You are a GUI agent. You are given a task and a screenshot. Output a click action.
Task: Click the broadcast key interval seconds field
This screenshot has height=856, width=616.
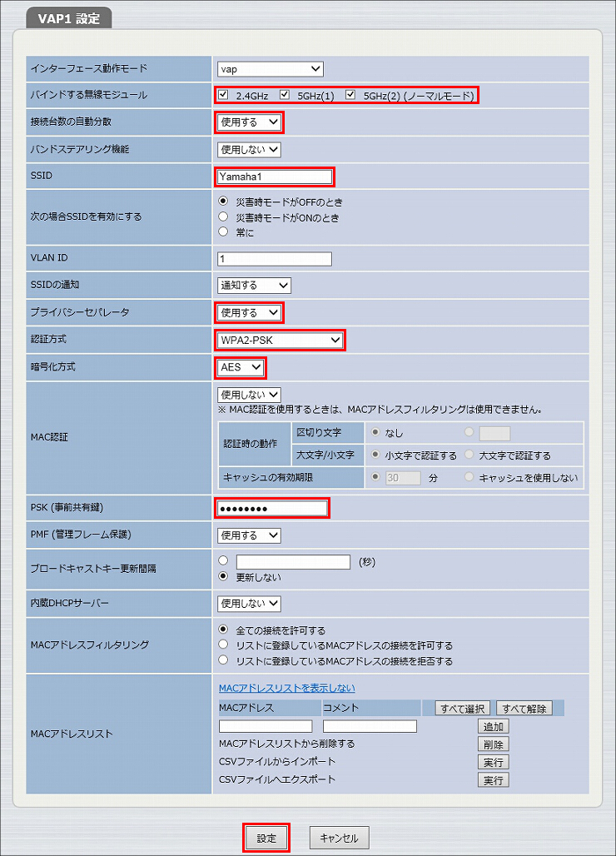pos(293,562)
